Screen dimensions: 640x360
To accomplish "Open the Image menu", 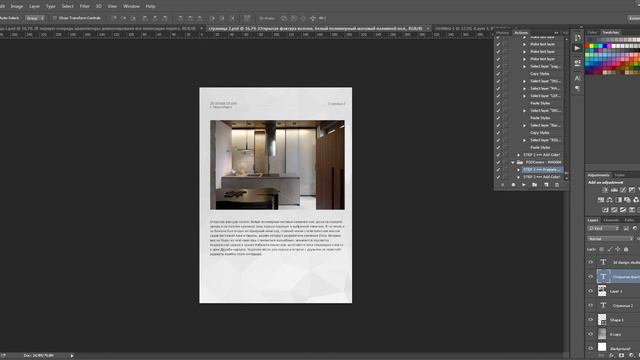I will (16, 6).
